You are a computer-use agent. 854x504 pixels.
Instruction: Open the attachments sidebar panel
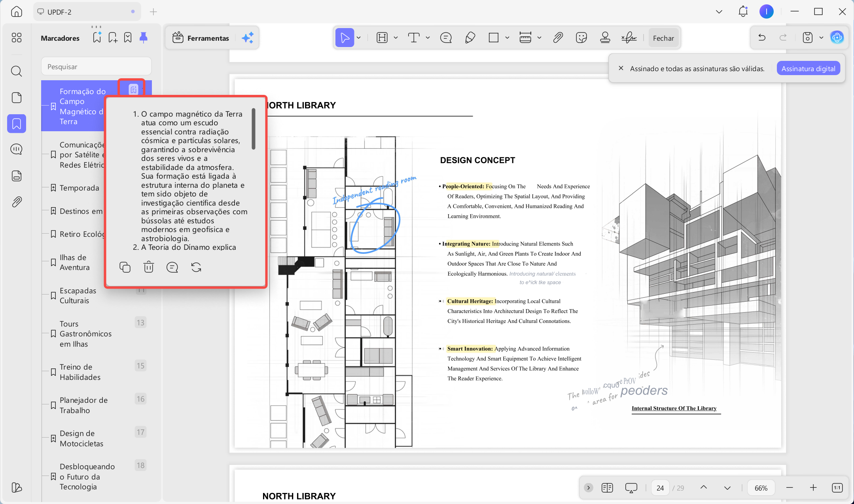(17, 202)
